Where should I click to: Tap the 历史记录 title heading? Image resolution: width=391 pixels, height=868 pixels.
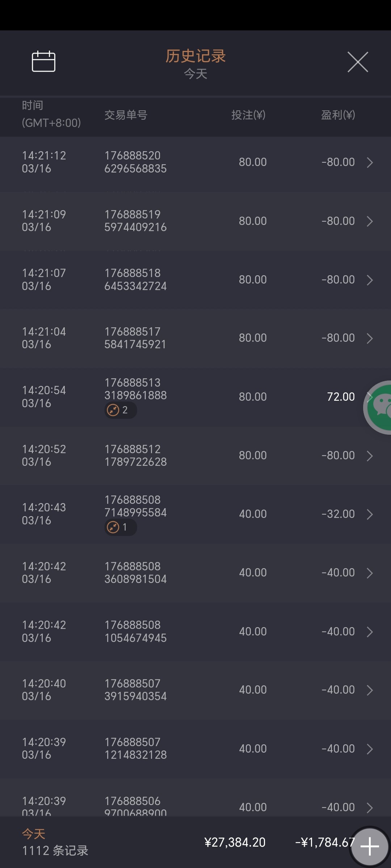(195, 56)
